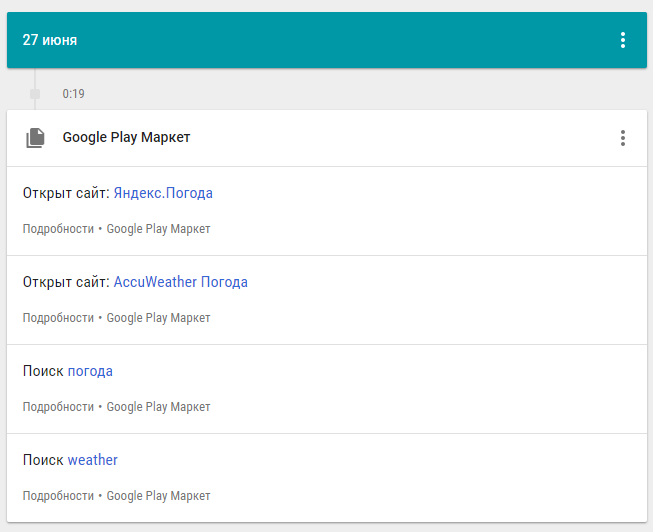The height and width of the screenshot is (532, 653).
Task: Open the three-dot menu for 27 июня
Action: [623, 40]
